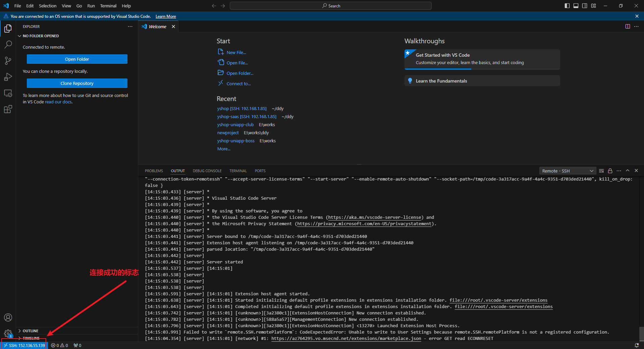Open Manage gear icon in activity bar
The height and width of the screenshot is (349, 644).
8,333
